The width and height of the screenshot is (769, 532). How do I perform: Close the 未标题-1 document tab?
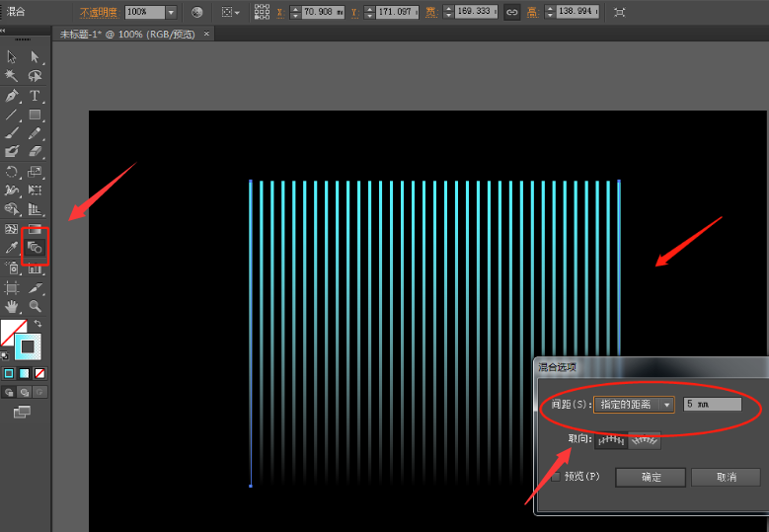click(x=206, y=34)
